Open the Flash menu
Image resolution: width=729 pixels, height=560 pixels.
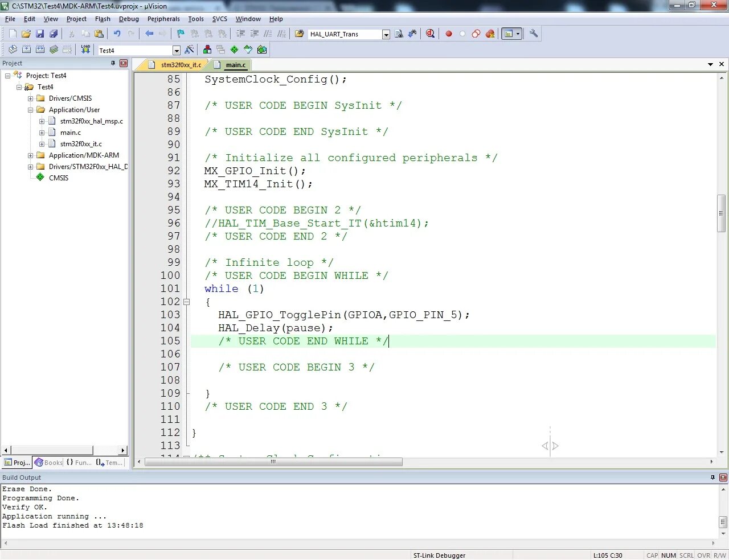click(x=103, y=19)
